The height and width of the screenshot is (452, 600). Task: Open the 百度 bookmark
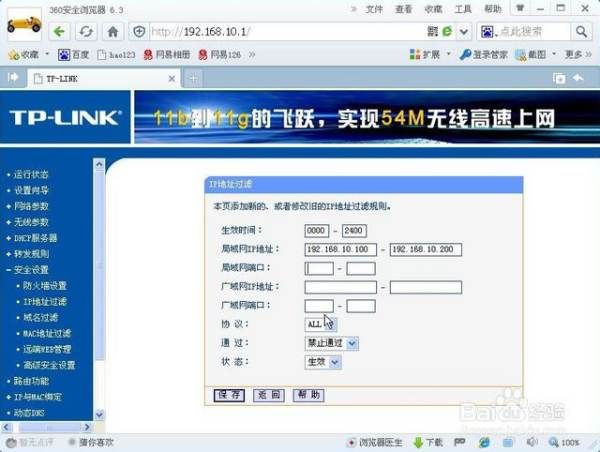coord(73,55)
